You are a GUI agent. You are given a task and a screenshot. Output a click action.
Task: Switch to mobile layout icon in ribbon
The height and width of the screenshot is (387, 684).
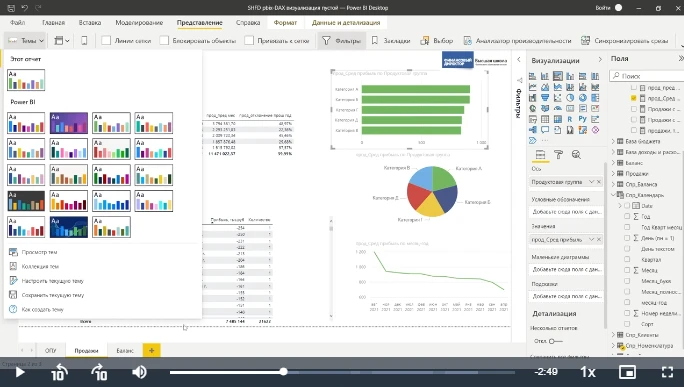[84, 41]
